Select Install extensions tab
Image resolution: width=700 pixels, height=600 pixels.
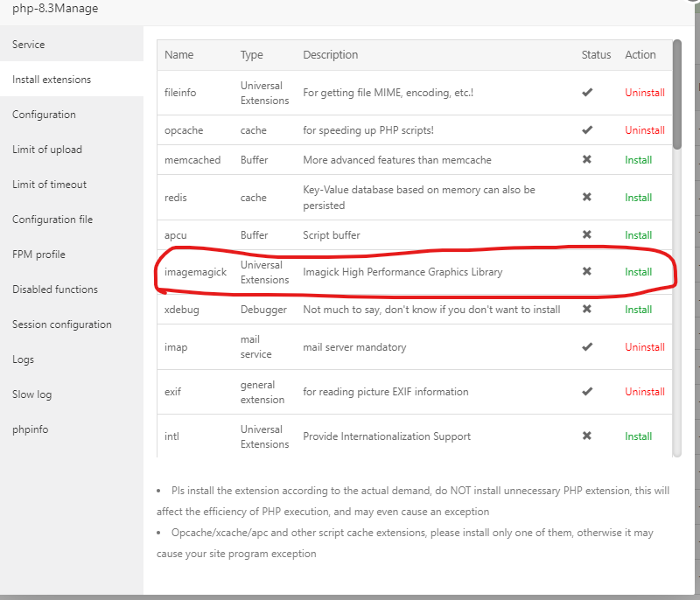(72, 80)
